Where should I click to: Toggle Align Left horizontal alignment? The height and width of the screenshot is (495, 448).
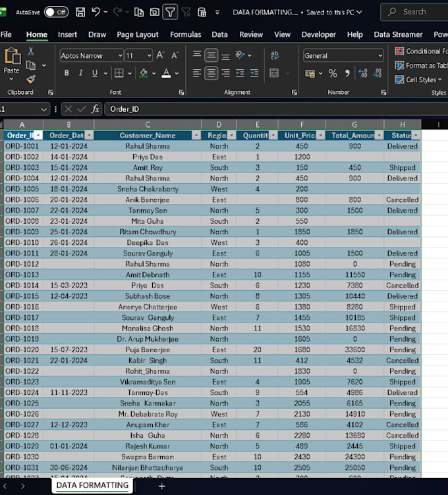coord(197,73)
